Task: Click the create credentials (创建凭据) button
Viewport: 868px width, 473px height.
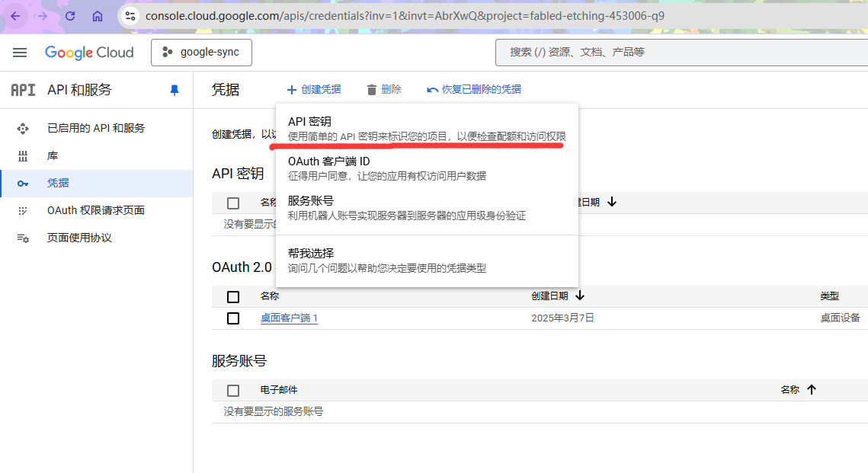Action: 313,90
